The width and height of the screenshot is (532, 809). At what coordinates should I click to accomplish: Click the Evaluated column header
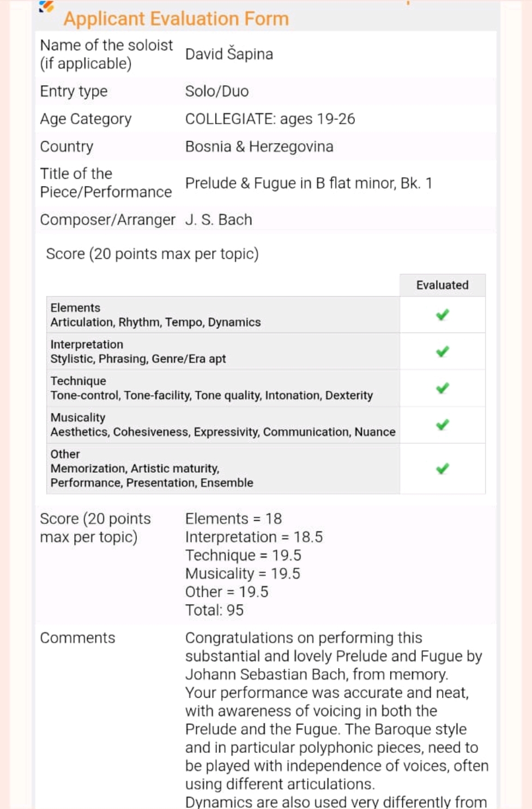click(x=442, y=285)
